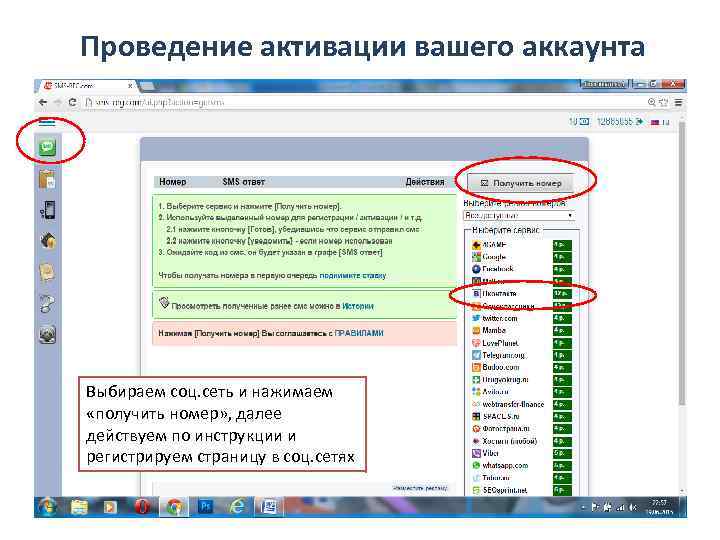
Task: Click the logout icon next to 12885055
Action: click(639, 122)
